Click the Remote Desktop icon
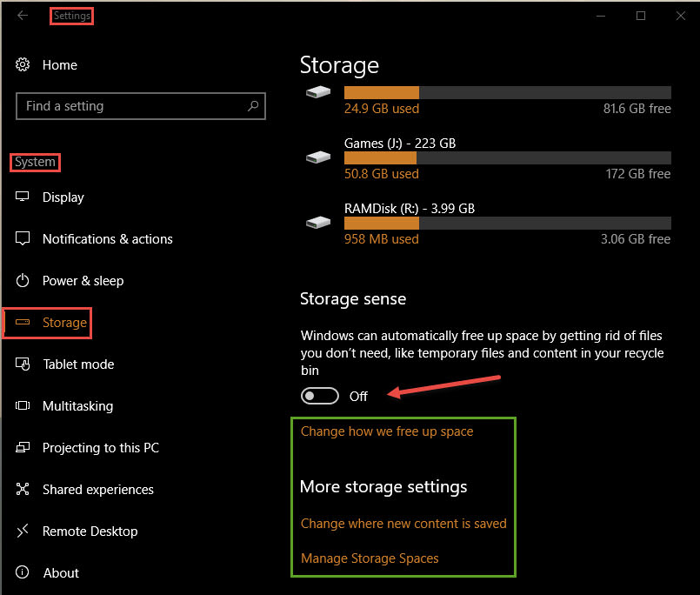Image resolution: width=700 pixels, height=595 pixels. [23, 531]
